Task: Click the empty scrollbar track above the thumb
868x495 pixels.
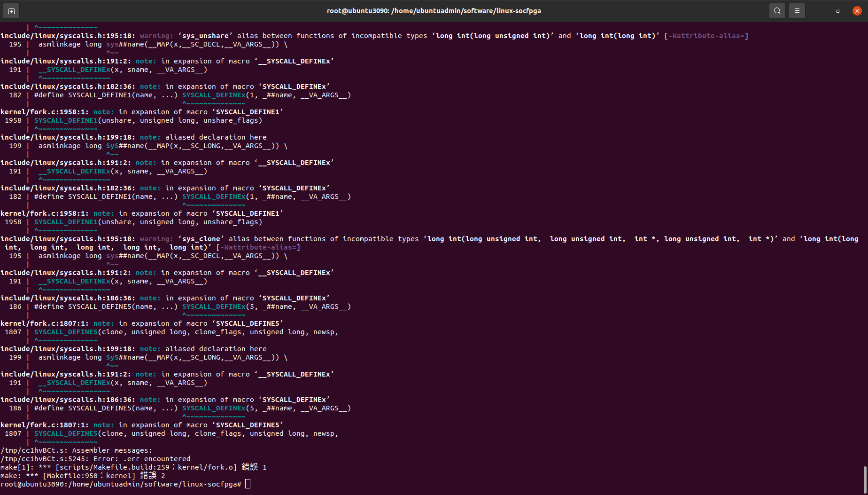Action: (865, 244)
